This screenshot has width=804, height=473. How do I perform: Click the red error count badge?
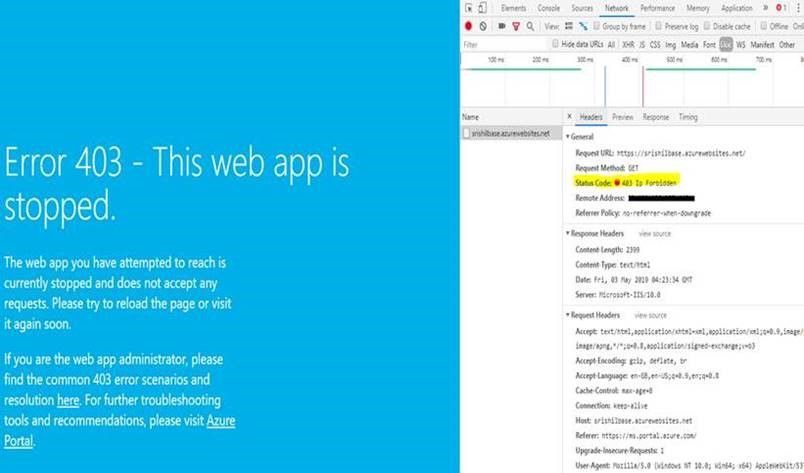781,8
